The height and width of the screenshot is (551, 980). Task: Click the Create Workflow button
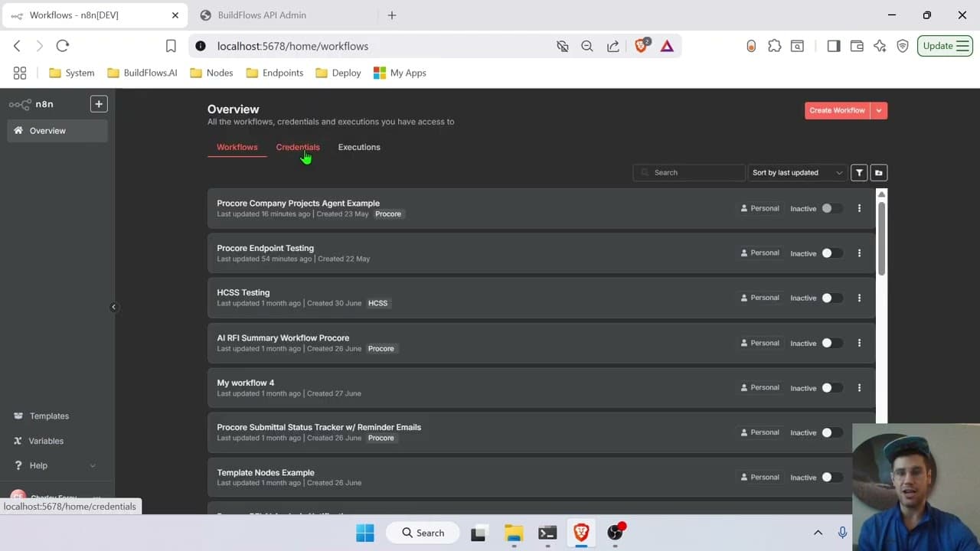click(837, 110)
